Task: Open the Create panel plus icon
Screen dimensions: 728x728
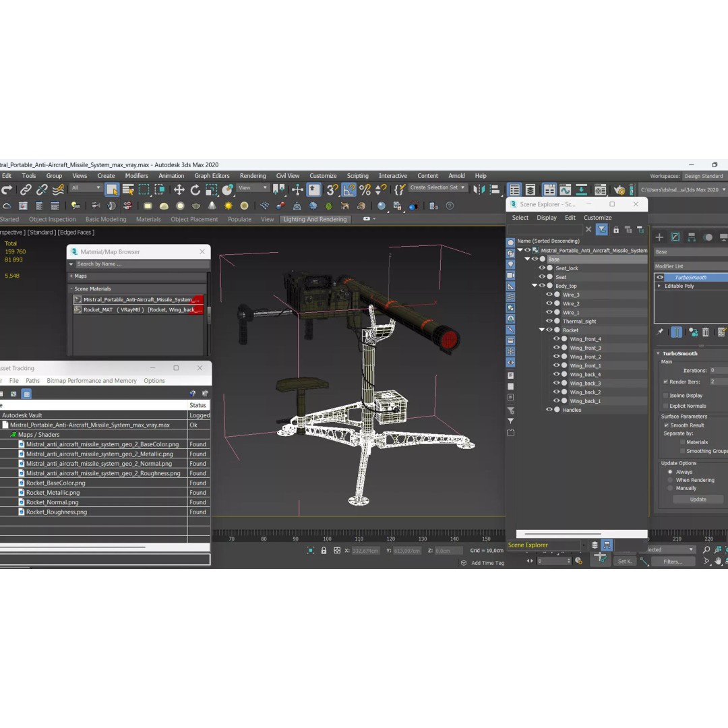Action: click(x=659, y=237)
